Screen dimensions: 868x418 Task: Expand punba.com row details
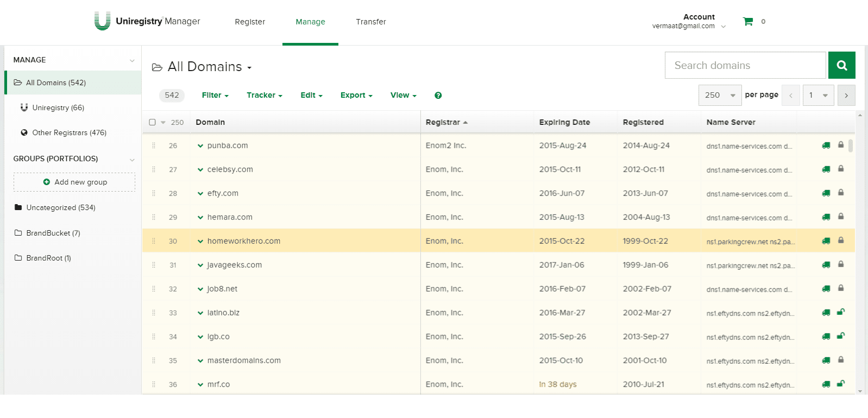(200, 146)
